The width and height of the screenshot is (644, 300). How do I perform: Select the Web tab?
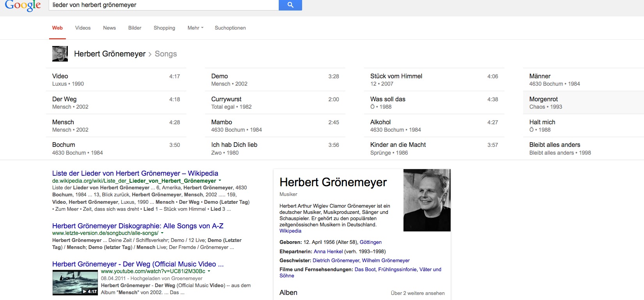[57, 28]
